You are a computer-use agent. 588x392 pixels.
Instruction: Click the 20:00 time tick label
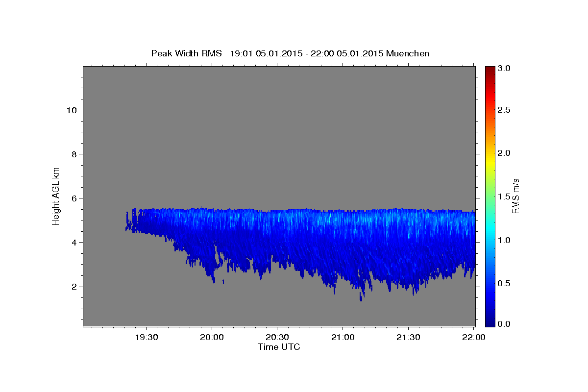tap(212, 338)
